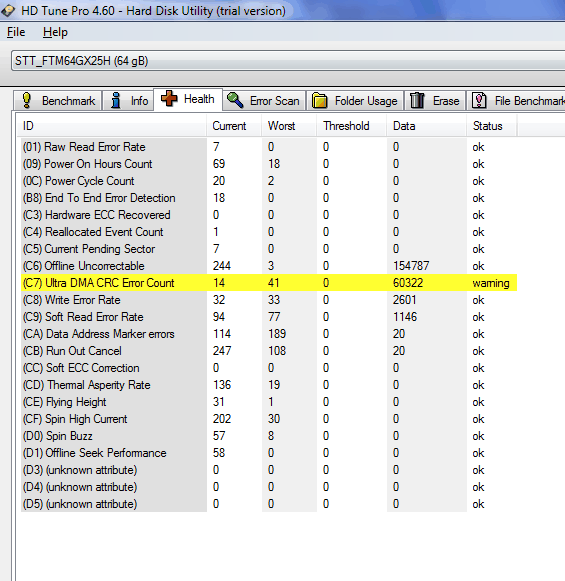
Task: Select the Run Out Cancel row
Action: (x=269, y=351)
